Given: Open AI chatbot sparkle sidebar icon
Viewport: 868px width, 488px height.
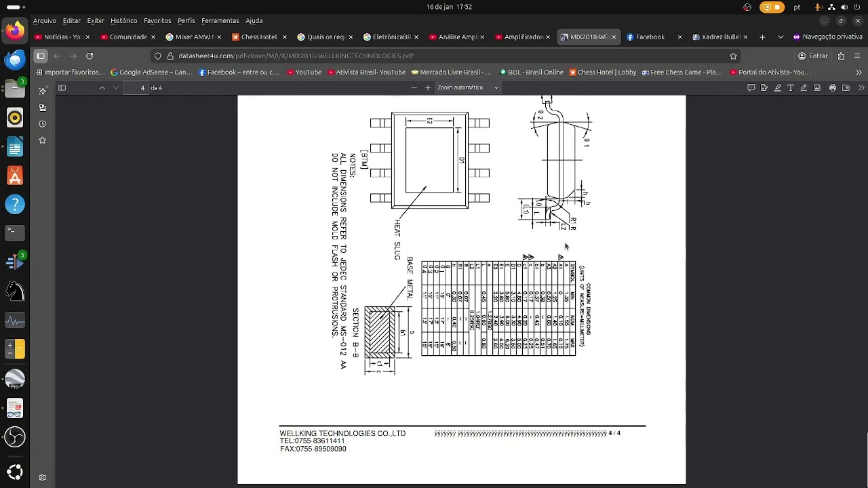Looking at the screenshot, I should click(x=42, y=91).
